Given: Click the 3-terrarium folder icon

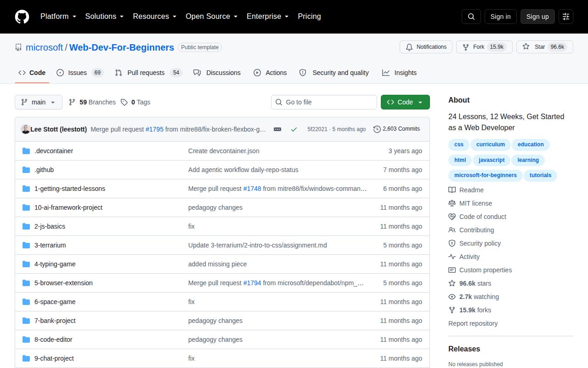Looking at the screenshot, I should click(26, 245).
